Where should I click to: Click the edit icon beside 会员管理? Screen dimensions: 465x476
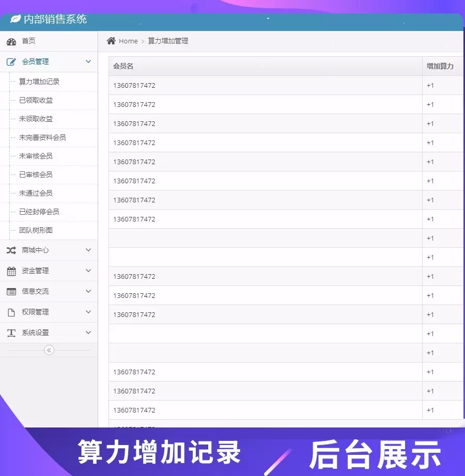11,62
